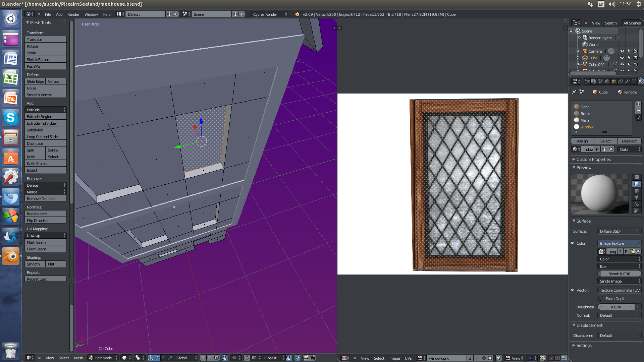Open the Material properties tab

(x=640, y=81)
